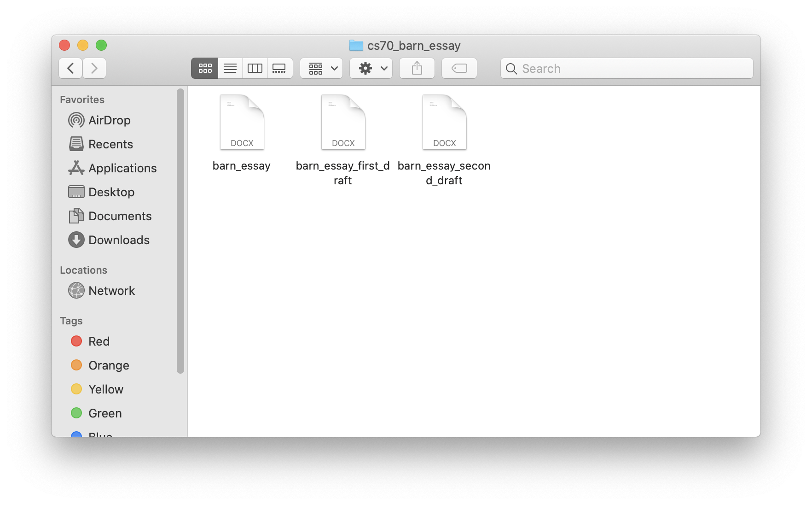
Task: Switch to icon view in the toolbar
Action: click(x=204, y=68)
